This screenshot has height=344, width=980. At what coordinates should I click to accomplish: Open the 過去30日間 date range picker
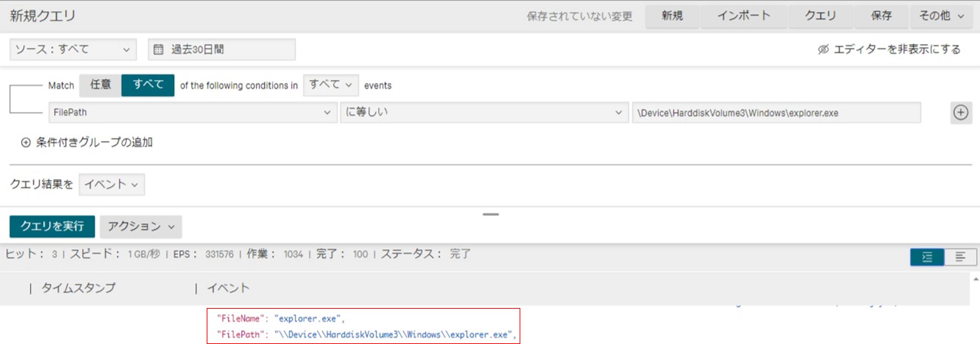[x=221, y=49]
